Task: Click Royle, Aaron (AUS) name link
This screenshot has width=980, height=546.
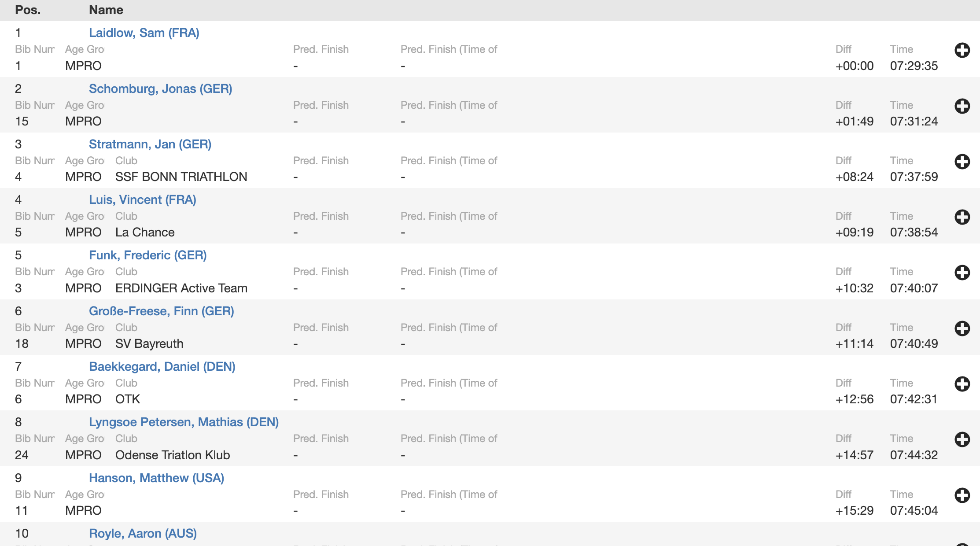Action: pyautogui.click(x=143, y=534)
